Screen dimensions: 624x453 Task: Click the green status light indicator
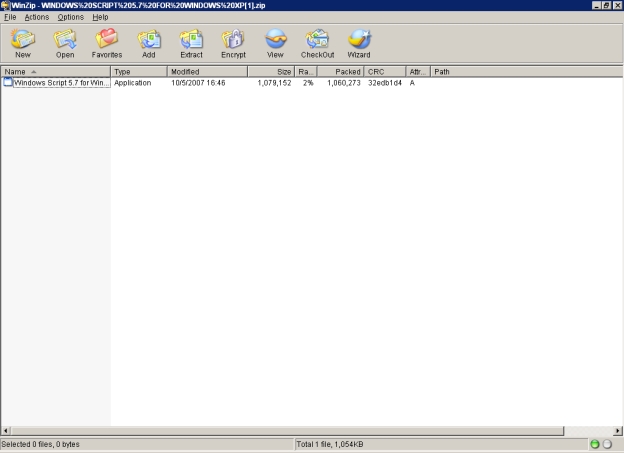click(595, 444)
